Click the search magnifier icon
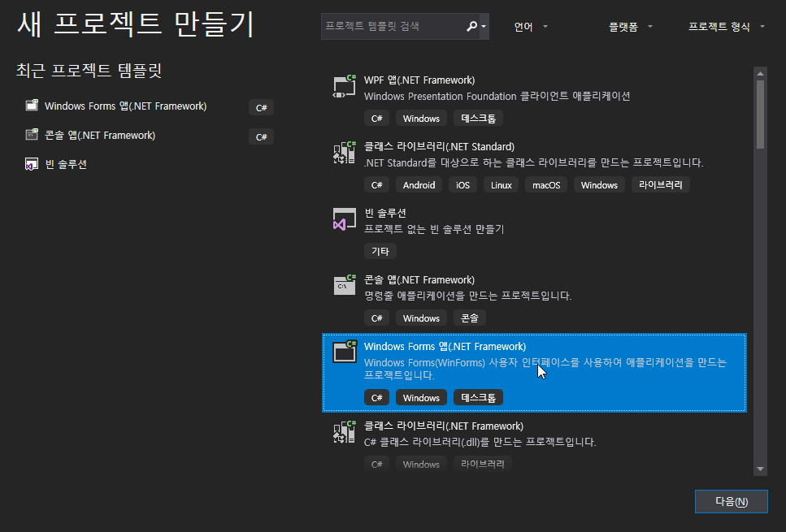This screenshot has height=532, width=786. [471, 26]
